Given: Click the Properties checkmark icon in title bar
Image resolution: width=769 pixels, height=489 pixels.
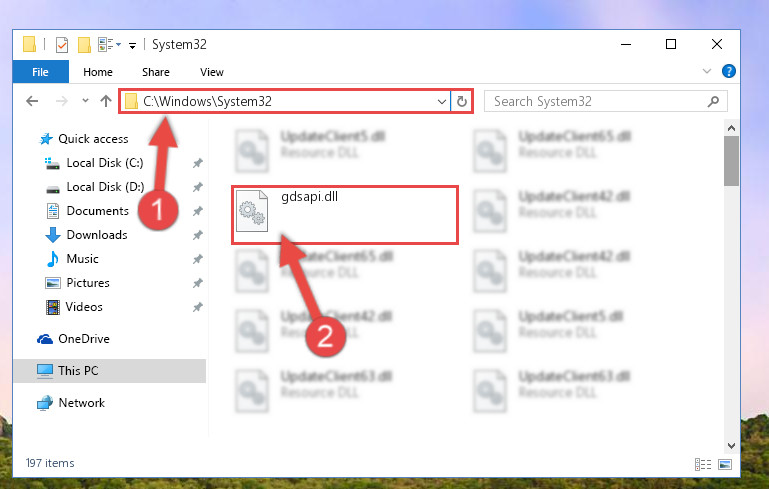Looking at the screenshot, I should coord(62,45).
